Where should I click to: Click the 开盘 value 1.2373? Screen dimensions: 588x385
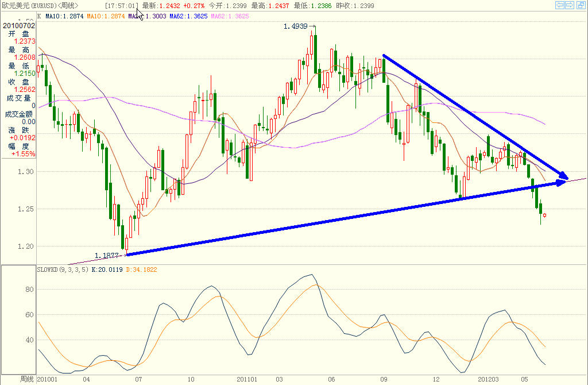click(x=25, y=41)
